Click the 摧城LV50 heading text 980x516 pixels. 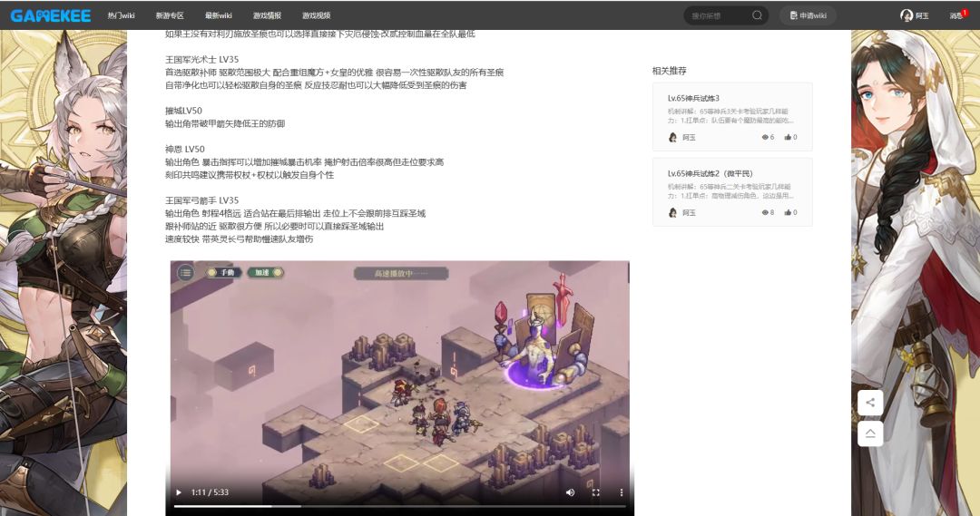tap(183, 111)
